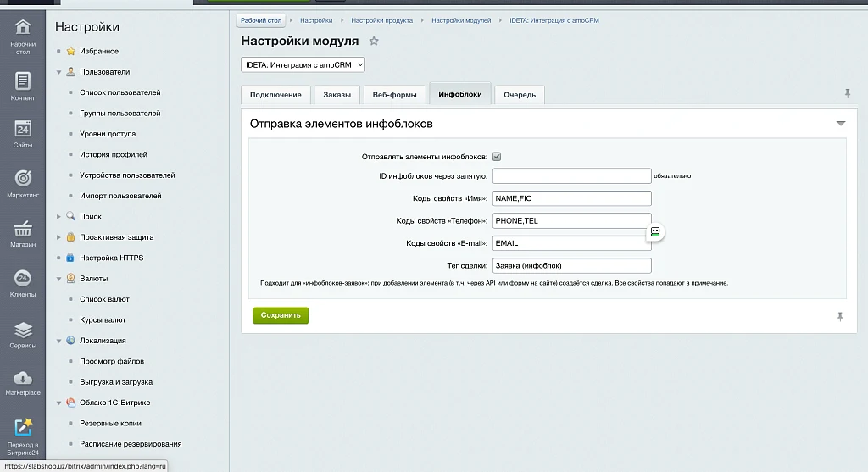Go to Рабочий стол breadcrumb

[261, 20]
